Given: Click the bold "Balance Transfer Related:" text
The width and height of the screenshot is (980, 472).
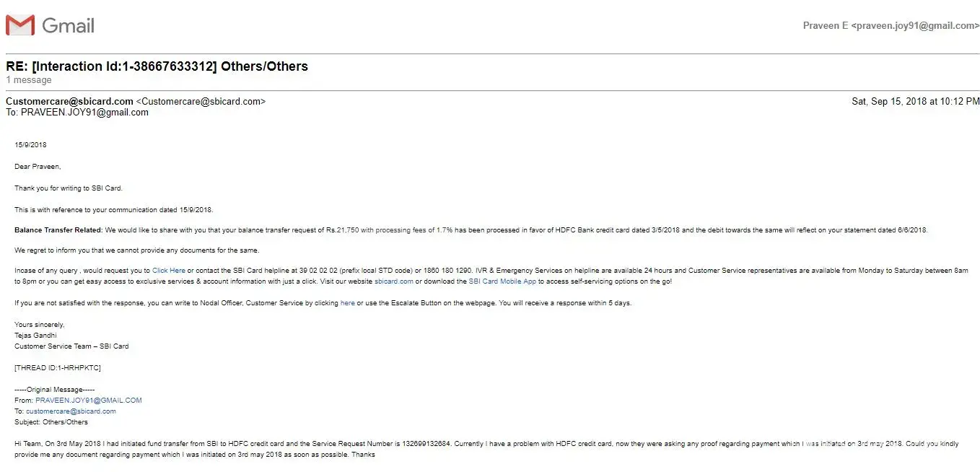Looking at the screenshot, I should coord(59,230).
